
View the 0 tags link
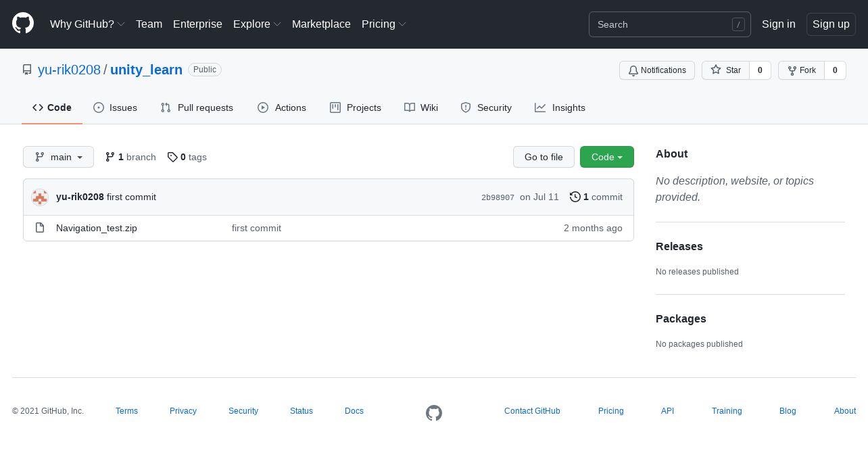187,157
